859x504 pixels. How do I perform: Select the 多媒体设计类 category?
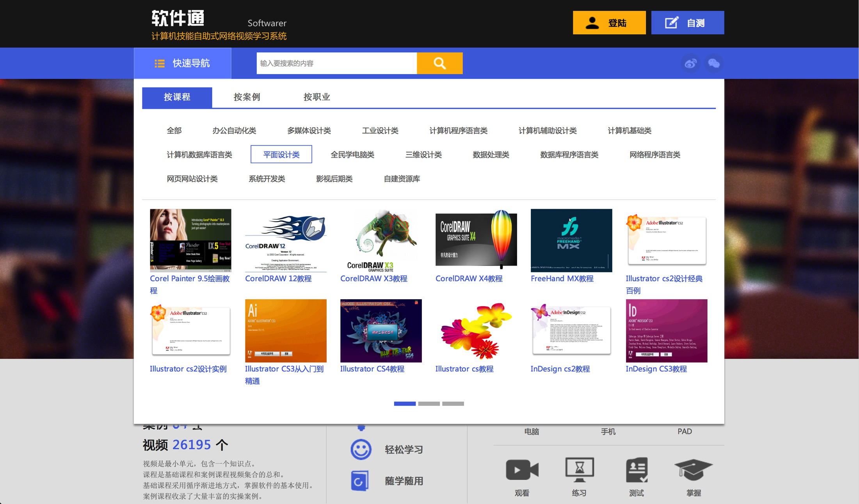tap(309, 131)
